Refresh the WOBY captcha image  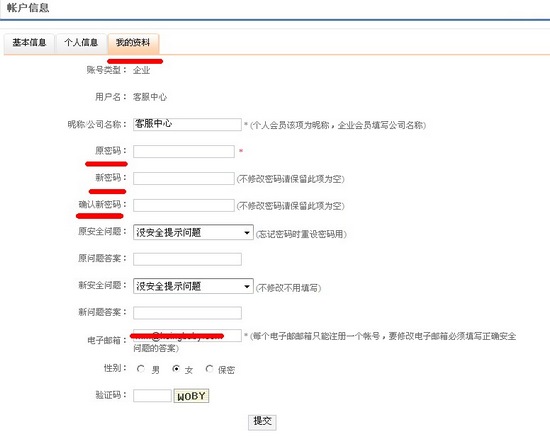[191, 396]
